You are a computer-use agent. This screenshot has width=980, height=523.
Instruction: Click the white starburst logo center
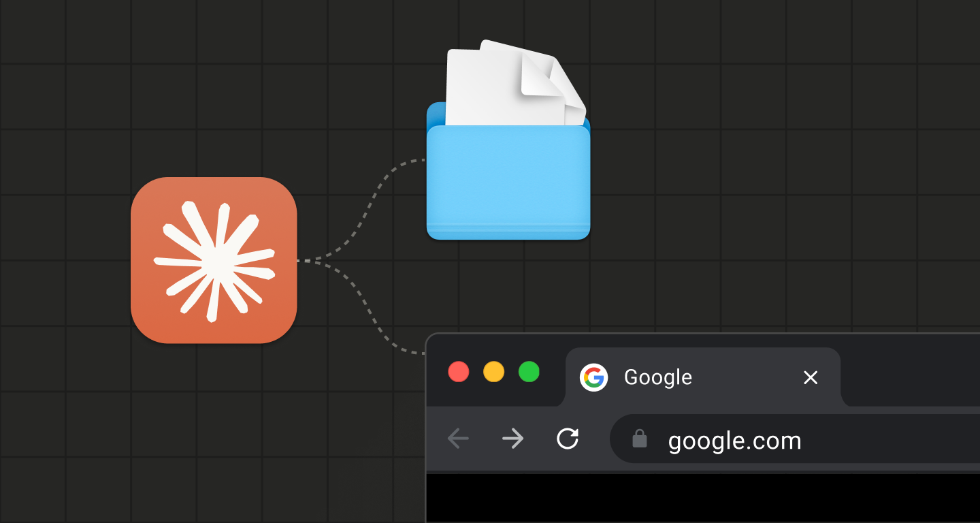216,262
